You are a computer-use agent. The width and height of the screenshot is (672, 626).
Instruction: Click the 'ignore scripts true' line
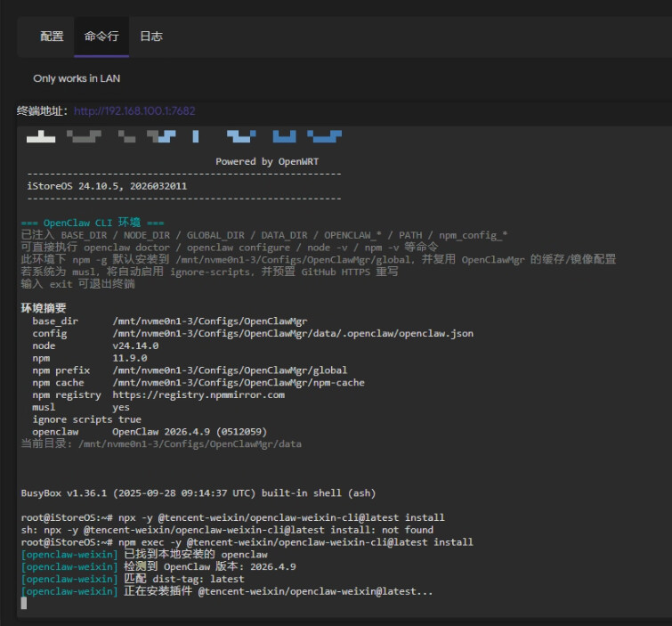tap(86, 419)
